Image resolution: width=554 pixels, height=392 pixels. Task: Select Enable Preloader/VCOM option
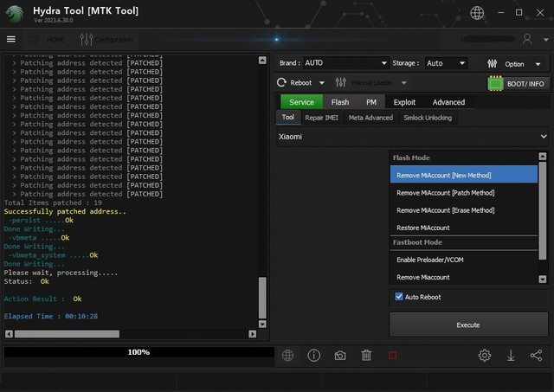[x=464, y=260]
